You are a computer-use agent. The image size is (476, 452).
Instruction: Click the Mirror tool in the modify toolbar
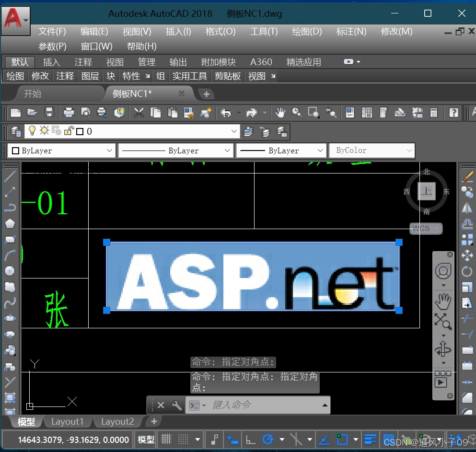point(467,208)
